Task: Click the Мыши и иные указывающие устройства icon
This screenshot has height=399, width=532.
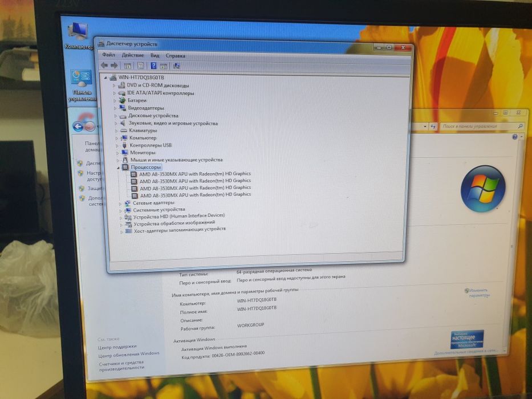Action: pyautogui.click(x=125, y=160)
